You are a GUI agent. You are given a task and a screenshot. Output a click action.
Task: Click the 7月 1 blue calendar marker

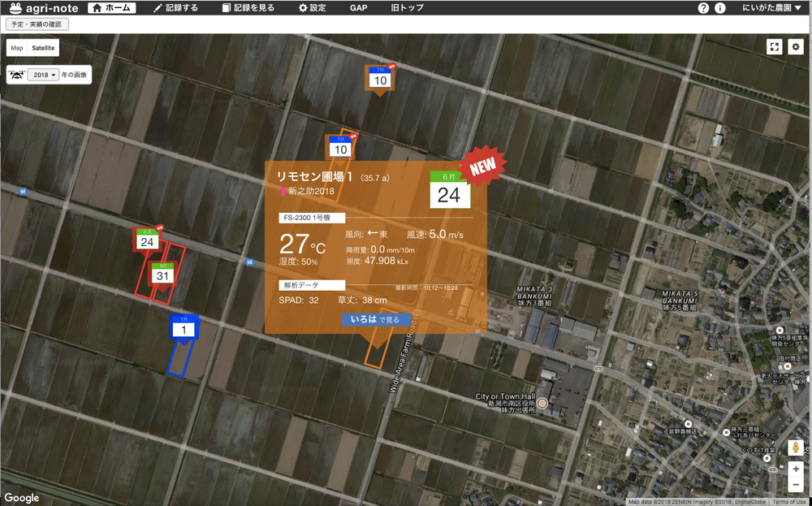pyautogui.click(x=184, y=328)
